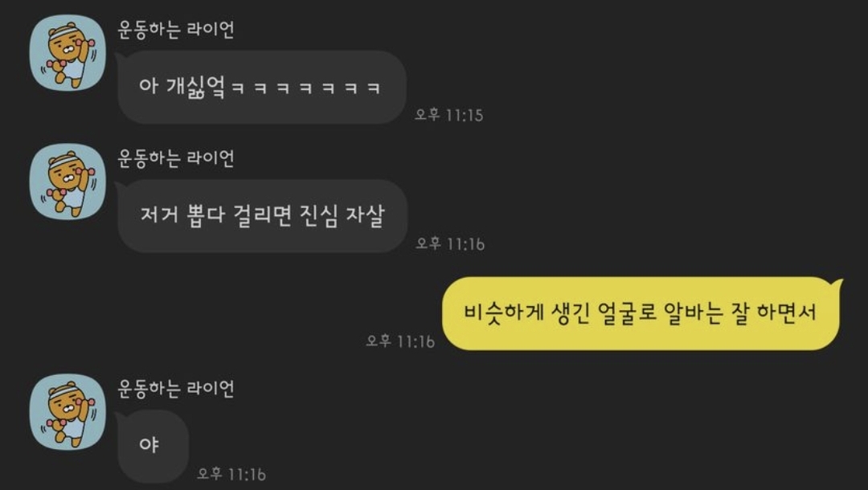Click the word '자살' in second bubble
868x490 pixels.
(365, 216)
